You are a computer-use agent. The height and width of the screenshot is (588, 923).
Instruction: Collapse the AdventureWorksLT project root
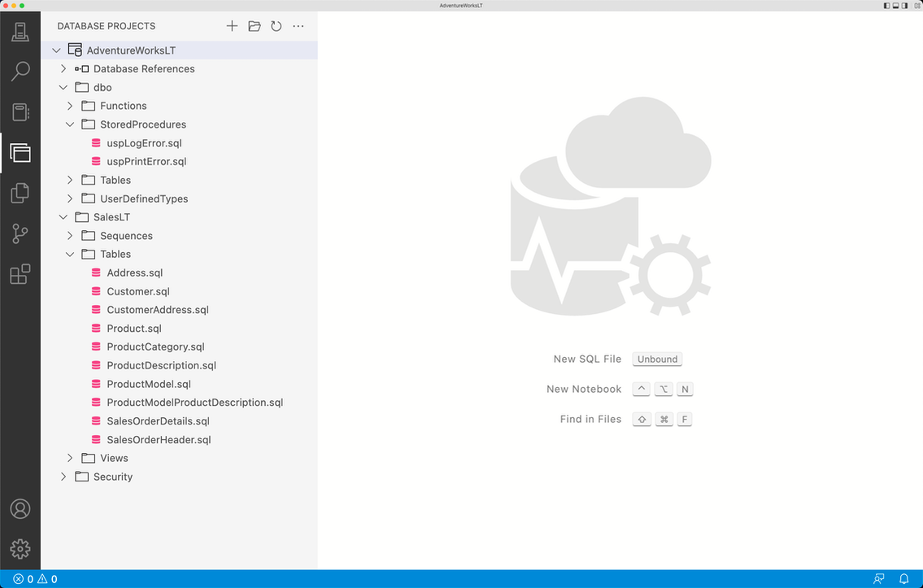[56, 50]
